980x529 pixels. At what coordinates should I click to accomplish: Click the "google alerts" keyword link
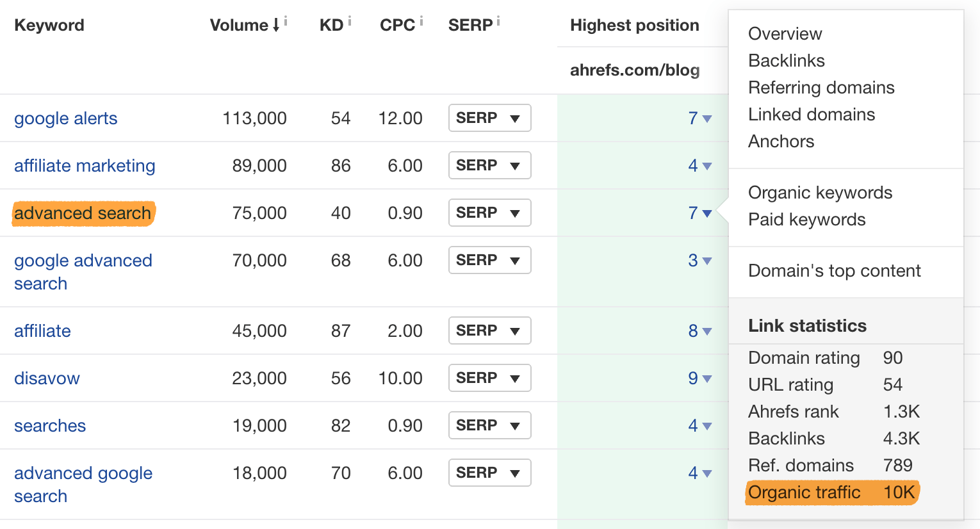click(65, 118)
